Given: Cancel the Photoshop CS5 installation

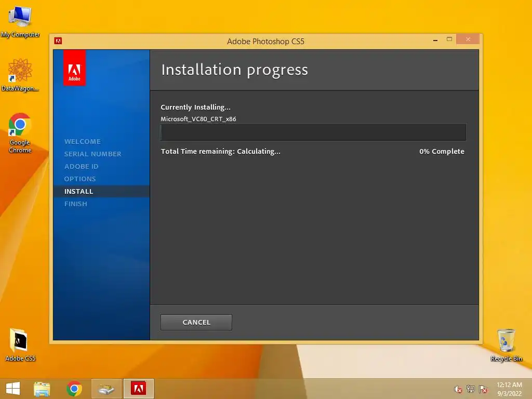Looking at the screenshot, I should click(x=196, y=322).
